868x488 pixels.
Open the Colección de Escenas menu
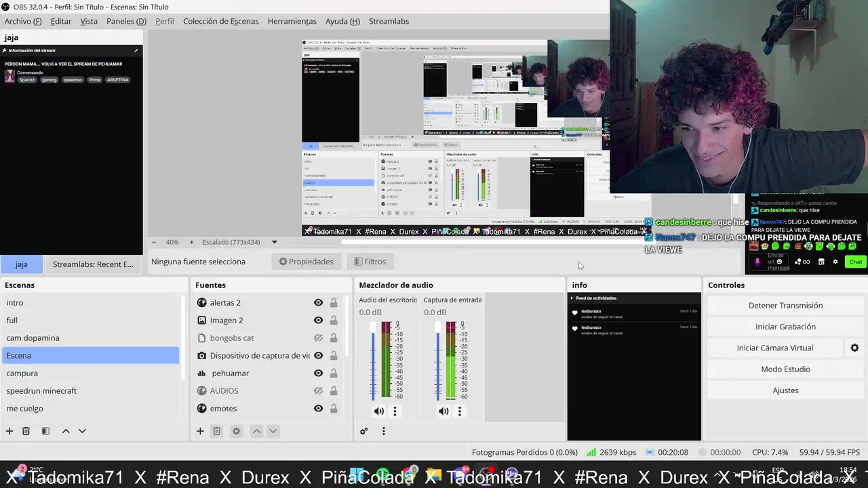click(221, 21)
